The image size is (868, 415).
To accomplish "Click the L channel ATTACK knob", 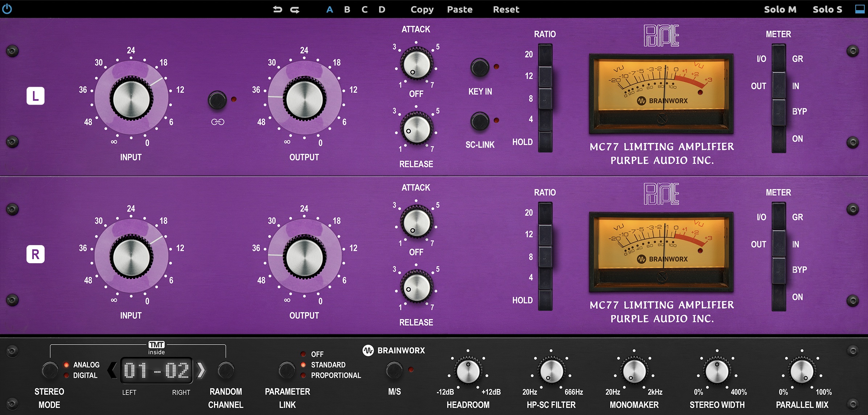I will (416, 65).
